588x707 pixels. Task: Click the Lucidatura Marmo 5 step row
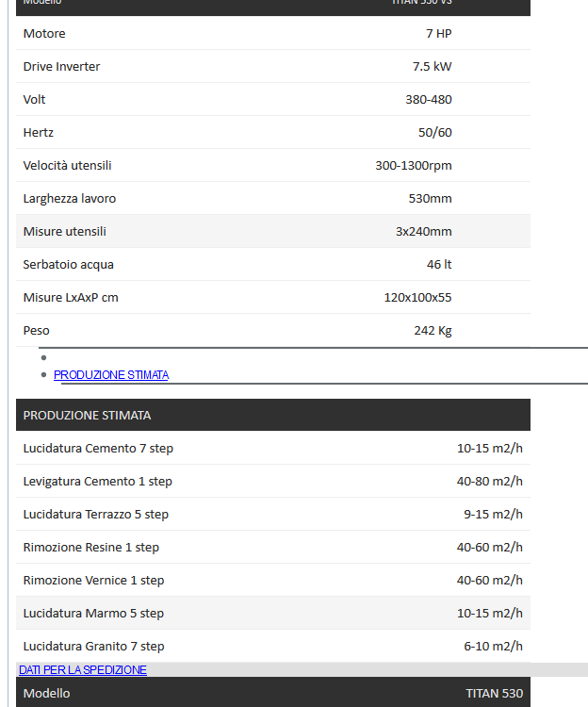click(273, 613)
